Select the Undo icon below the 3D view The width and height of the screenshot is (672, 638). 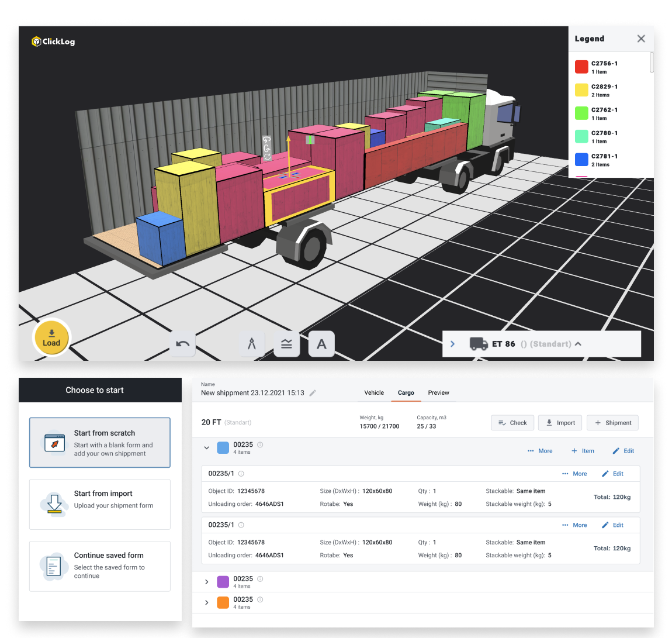[182, 344]
